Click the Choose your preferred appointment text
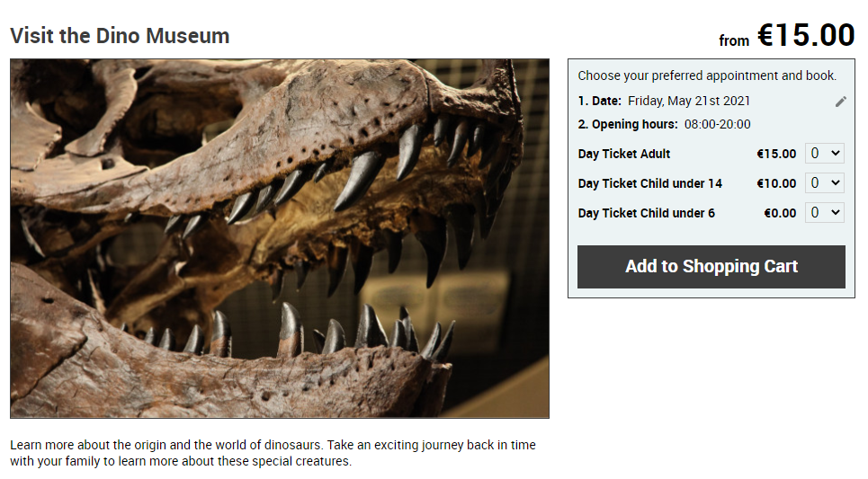The image size is (868, 479). [707, 75]
